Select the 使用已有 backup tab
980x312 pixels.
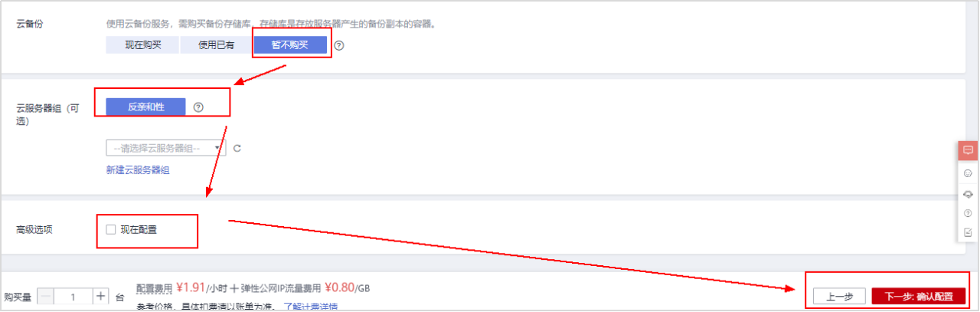217,45
